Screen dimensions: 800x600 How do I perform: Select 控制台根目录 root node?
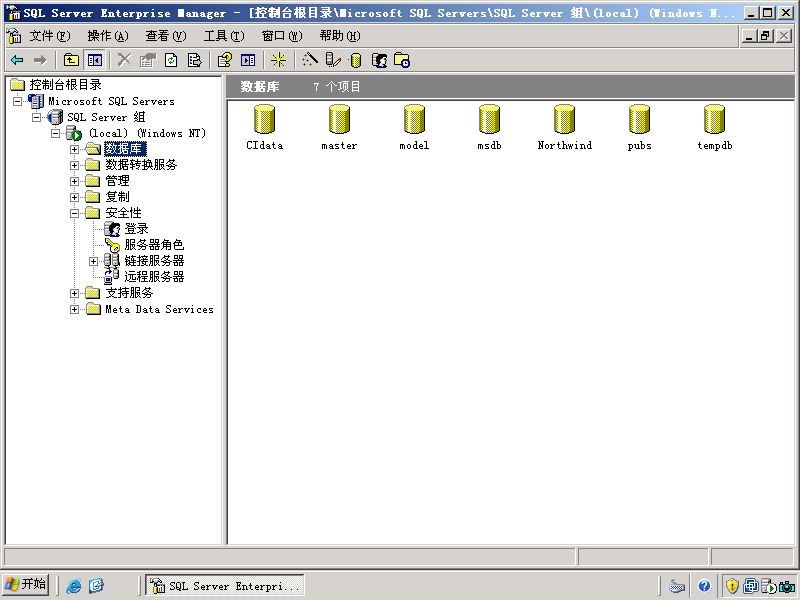coord(65,85)
